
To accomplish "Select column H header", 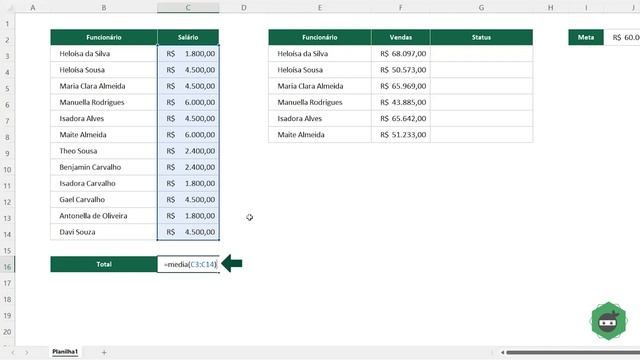I will [x=550, y=7].
